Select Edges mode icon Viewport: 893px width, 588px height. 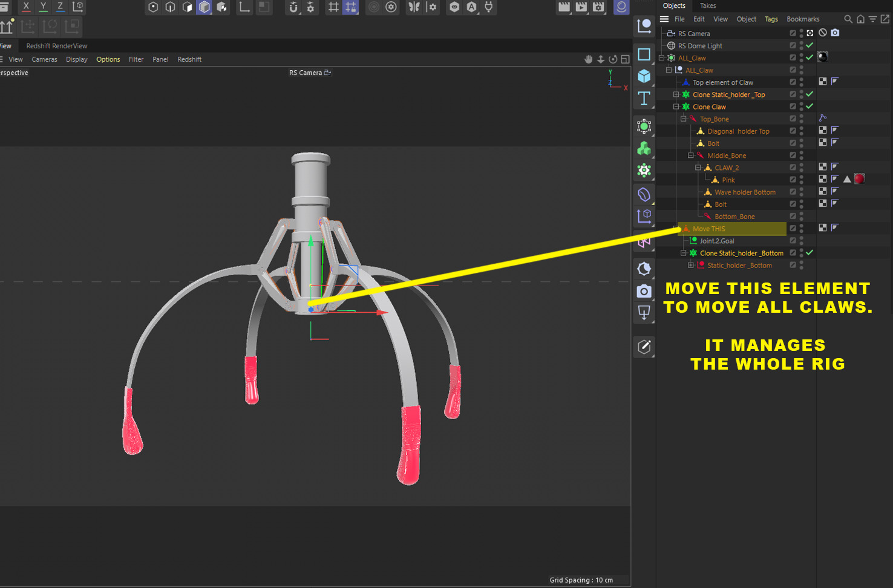[170, 7]
